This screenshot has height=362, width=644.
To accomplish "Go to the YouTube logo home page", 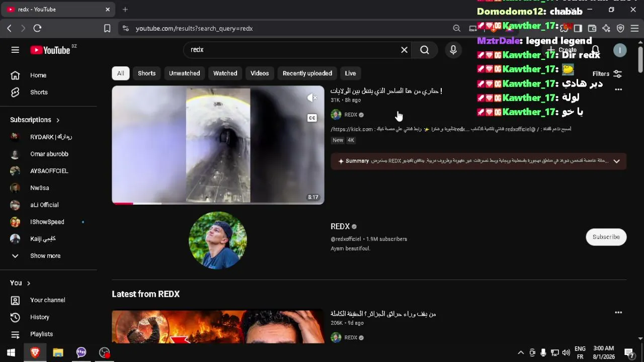I will (50, 50).
